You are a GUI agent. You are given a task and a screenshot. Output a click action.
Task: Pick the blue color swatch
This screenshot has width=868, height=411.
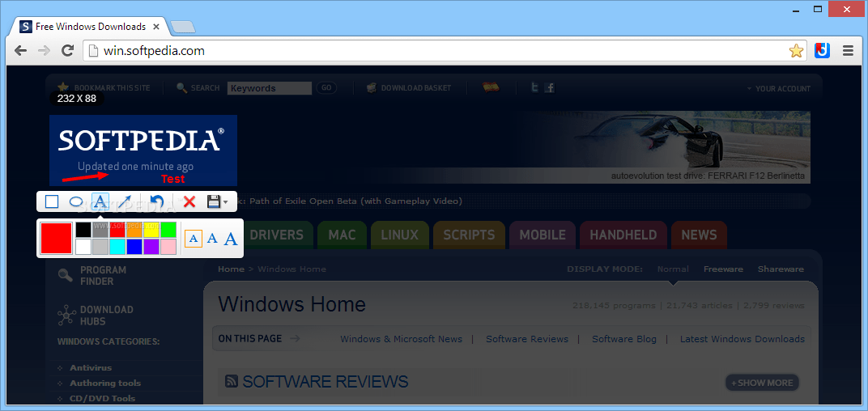tap(134, 247)
